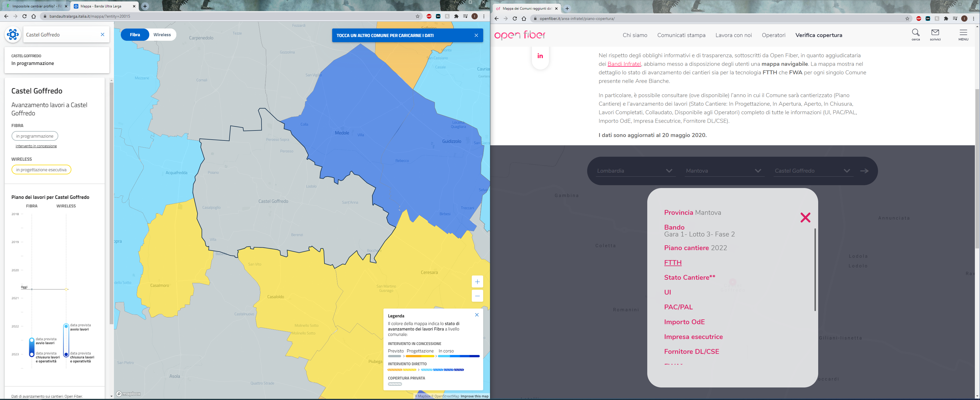Image resolution: width=980 pixels, height=400 pixels.
Task: Open the Open Fiber search icon
Action: point(915,33)
